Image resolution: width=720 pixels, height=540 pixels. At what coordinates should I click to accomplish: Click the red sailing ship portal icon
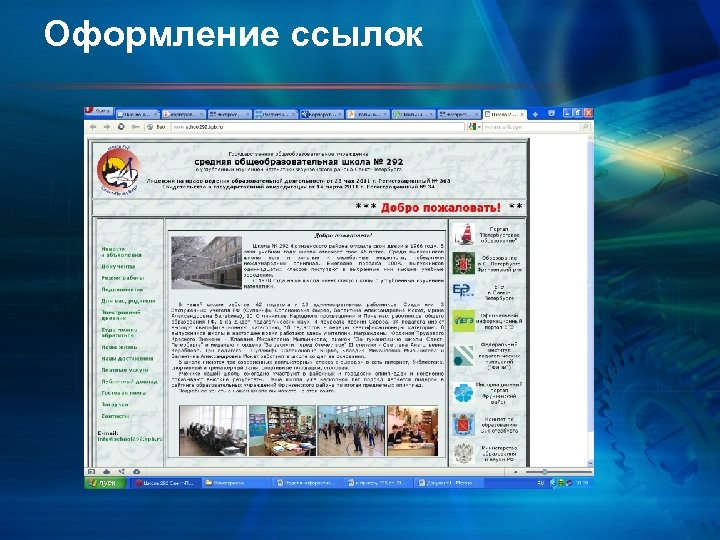coord(463,234)
